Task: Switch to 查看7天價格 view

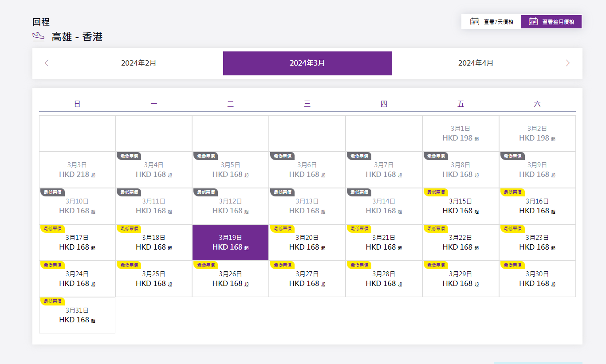Action: (x=492, y=22)
